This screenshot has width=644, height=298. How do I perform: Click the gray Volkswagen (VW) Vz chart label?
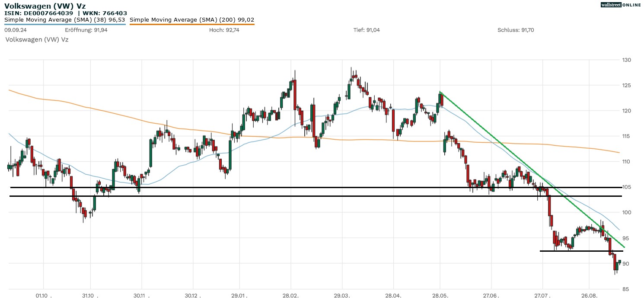click(37, 39)
